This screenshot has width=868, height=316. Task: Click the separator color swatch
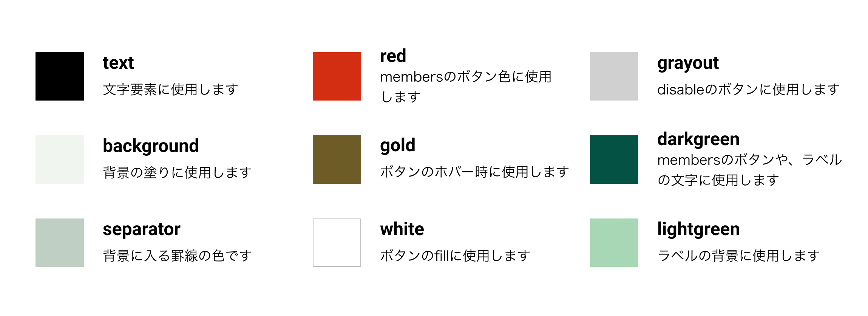[60, 243]
